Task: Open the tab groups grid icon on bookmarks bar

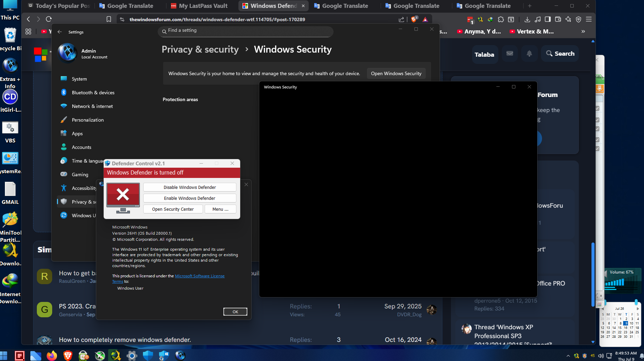Action: coord(28,31)
